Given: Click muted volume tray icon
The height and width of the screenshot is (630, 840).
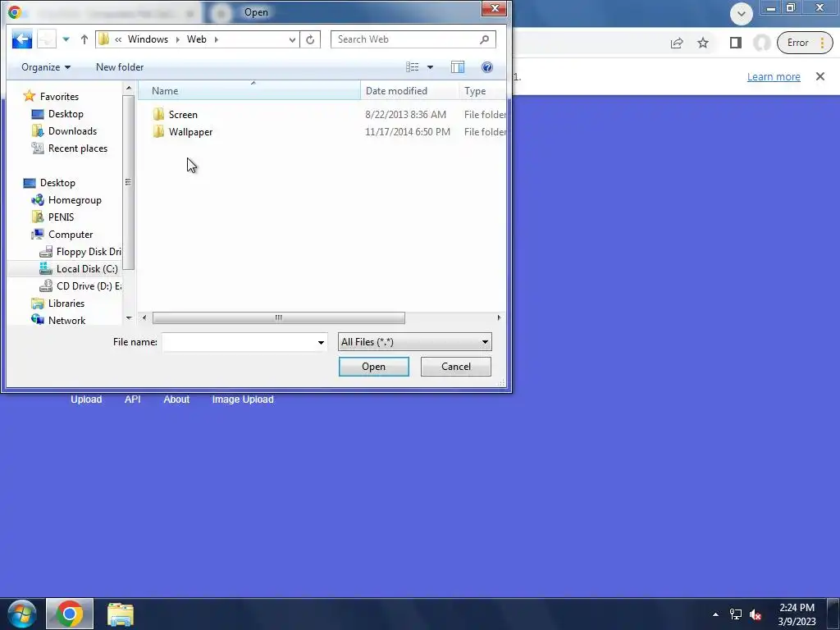Looking at the screenshot, I should (756, 614).
